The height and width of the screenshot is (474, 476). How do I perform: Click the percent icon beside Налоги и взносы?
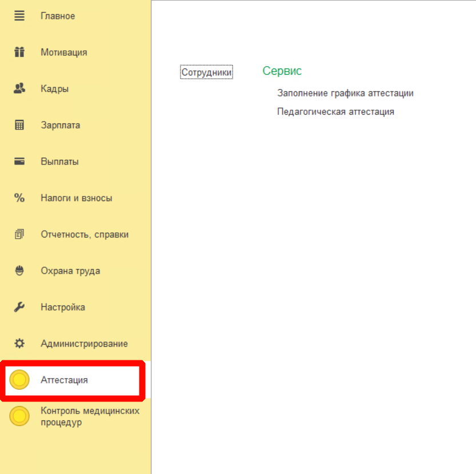coord(19,198)
